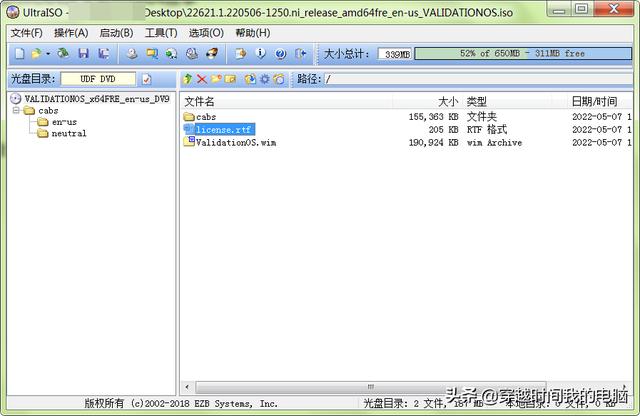The width and height of the screenshot is (640, 416).
Task: Click the Compress ISO toolbar icon
Action: (x=152, y=53)
